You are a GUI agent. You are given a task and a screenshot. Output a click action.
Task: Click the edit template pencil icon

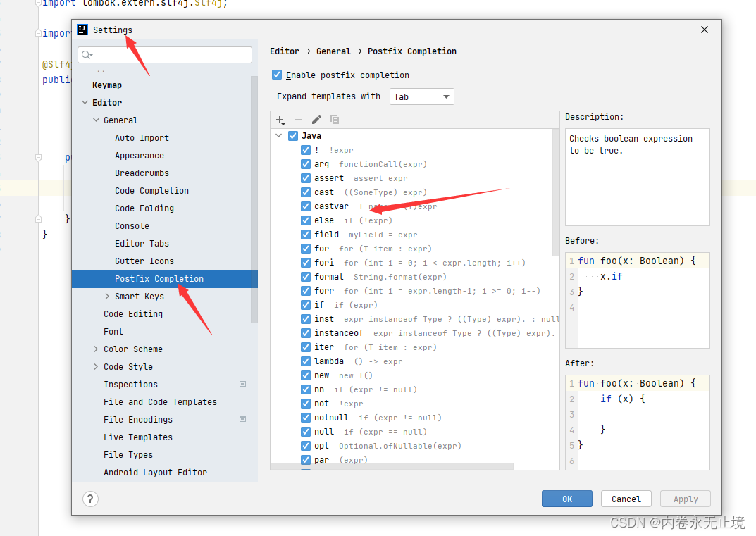point(316,120)
